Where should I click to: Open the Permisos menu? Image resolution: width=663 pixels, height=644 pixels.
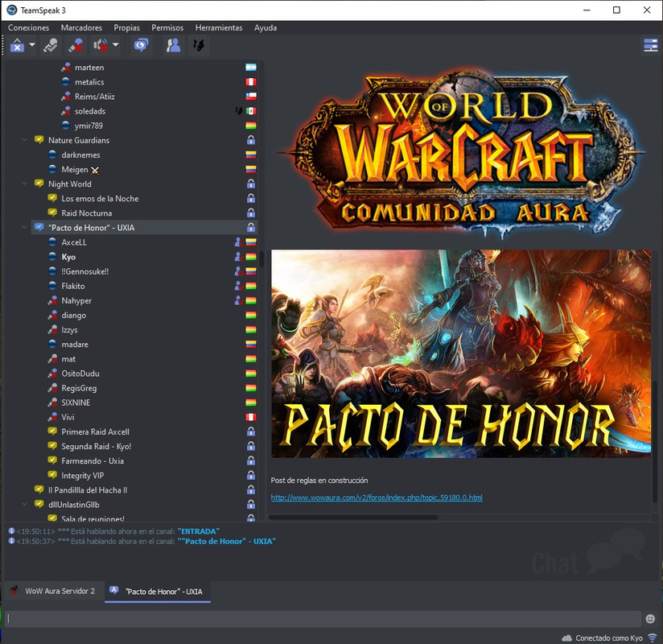(167, 27)
